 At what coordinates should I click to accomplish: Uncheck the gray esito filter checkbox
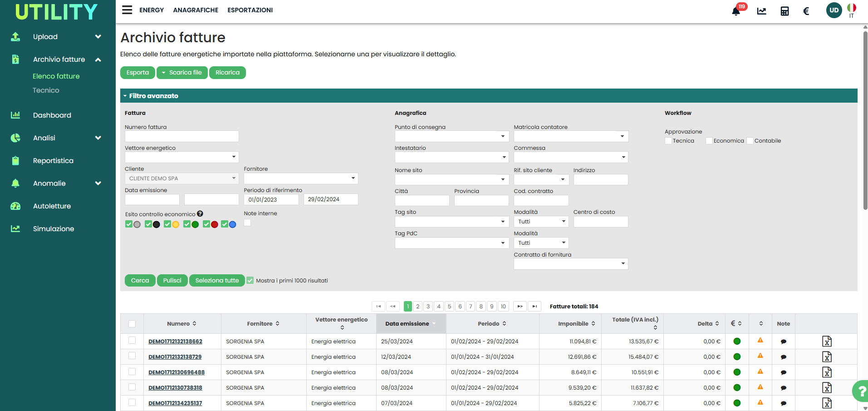tap(129, 224)
